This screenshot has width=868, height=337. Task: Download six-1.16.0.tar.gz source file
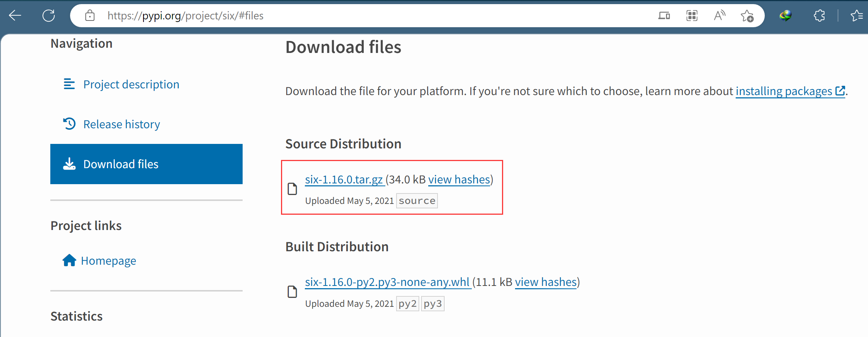point(344,179)
